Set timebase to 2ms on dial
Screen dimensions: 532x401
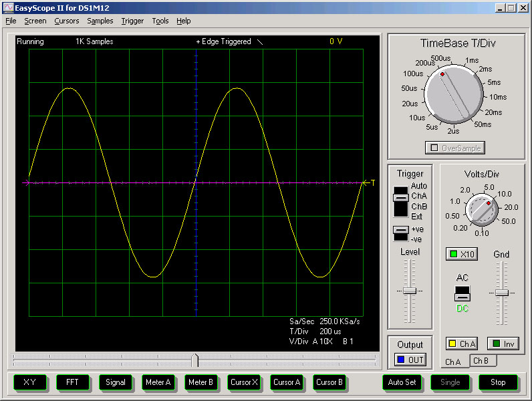(x=485, y=69)
